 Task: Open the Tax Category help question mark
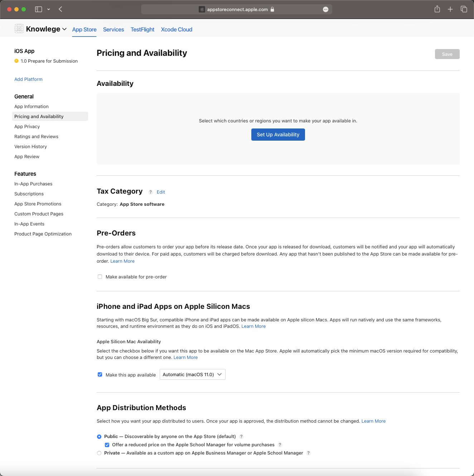click(151, 192)
